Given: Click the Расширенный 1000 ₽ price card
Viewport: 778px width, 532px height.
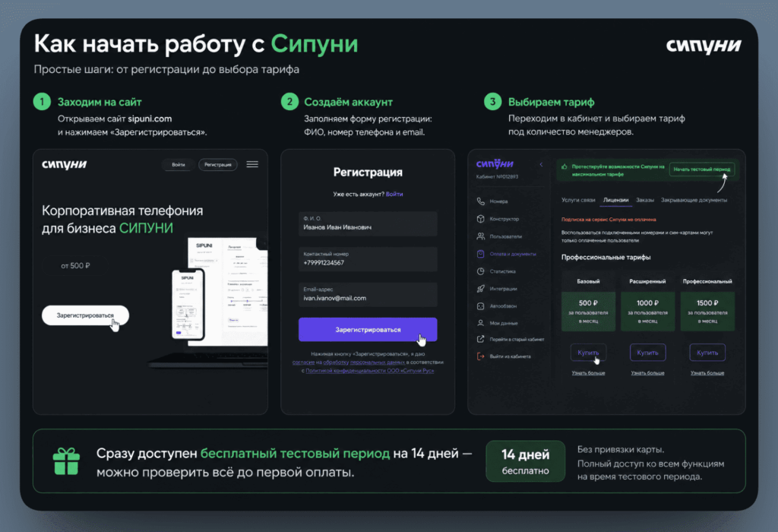Looking at the screenshot, I should click(x=647, y=311).
